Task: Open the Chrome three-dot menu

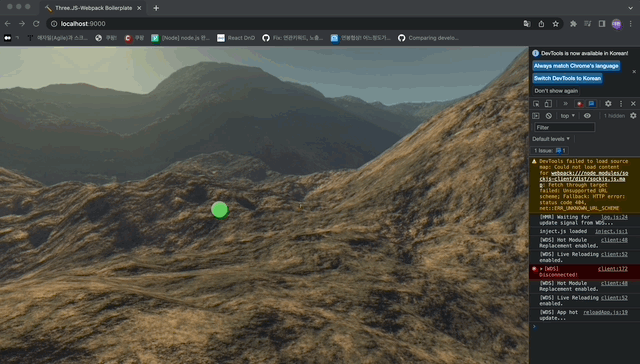Action: pos(631,24)
